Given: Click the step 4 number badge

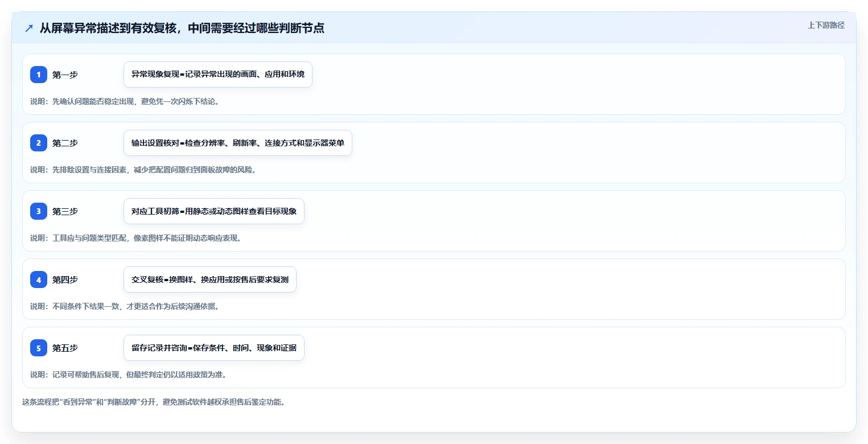Looking at the screenshot, I should 39,279.
